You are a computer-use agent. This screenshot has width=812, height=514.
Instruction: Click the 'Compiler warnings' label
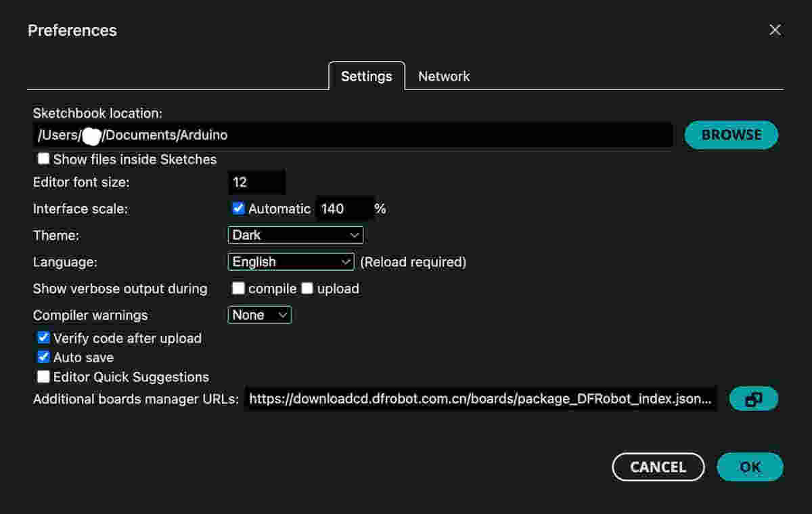[91, 316]
